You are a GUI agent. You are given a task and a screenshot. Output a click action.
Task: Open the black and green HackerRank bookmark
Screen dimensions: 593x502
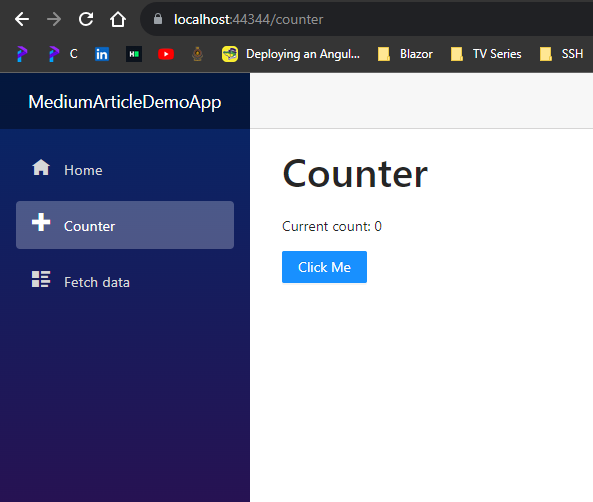[134, 54]
